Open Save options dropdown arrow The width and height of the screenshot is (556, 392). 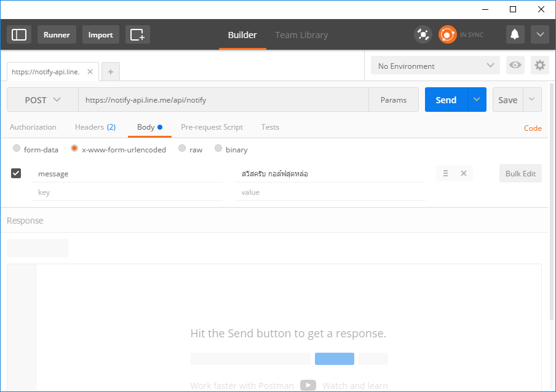pos(532,100)
